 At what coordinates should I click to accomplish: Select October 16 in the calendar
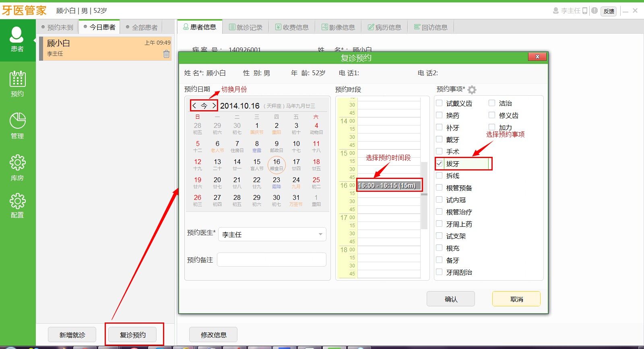coord(277,164)
